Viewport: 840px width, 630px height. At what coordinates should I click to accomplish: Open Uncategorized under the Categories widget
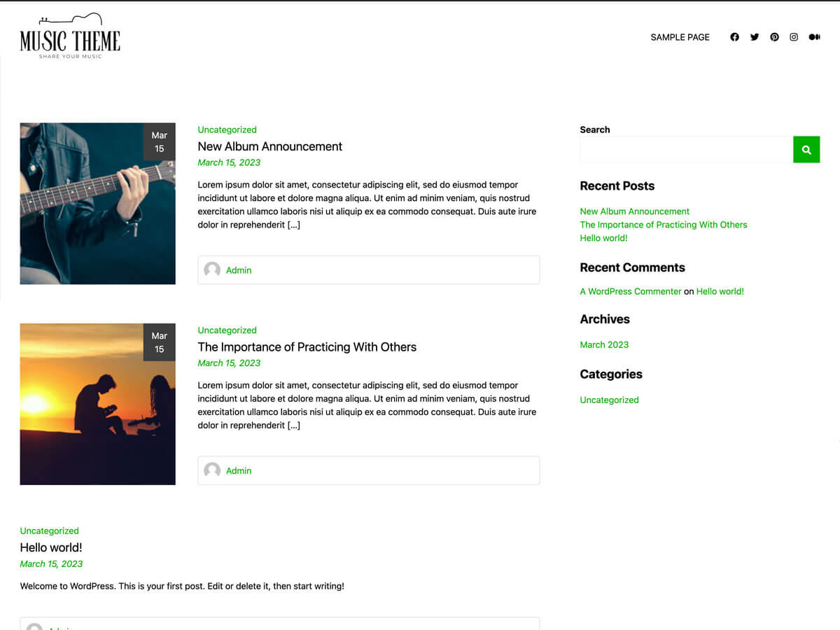(x=609, y=400)
